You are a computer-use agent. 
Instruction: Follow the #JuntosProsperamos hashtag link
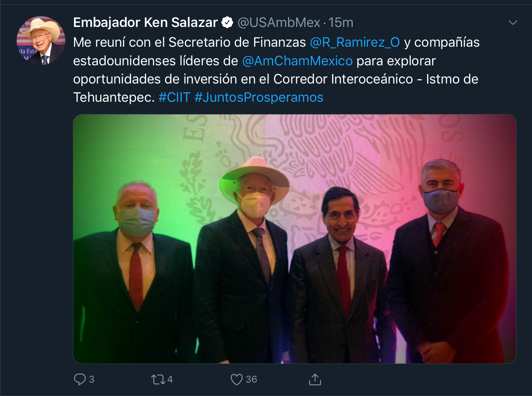click(x=259, y=97)
